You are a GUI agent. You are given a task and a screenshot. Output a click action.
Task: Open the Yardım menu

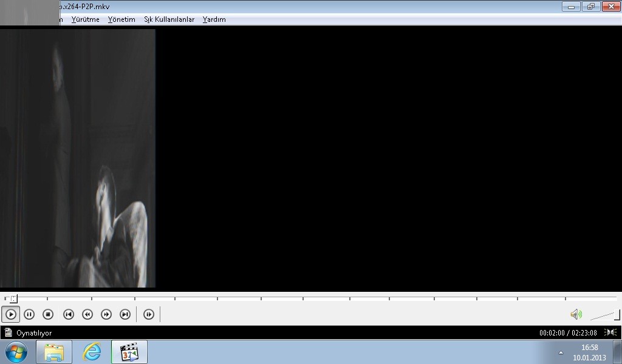[214, 19]
